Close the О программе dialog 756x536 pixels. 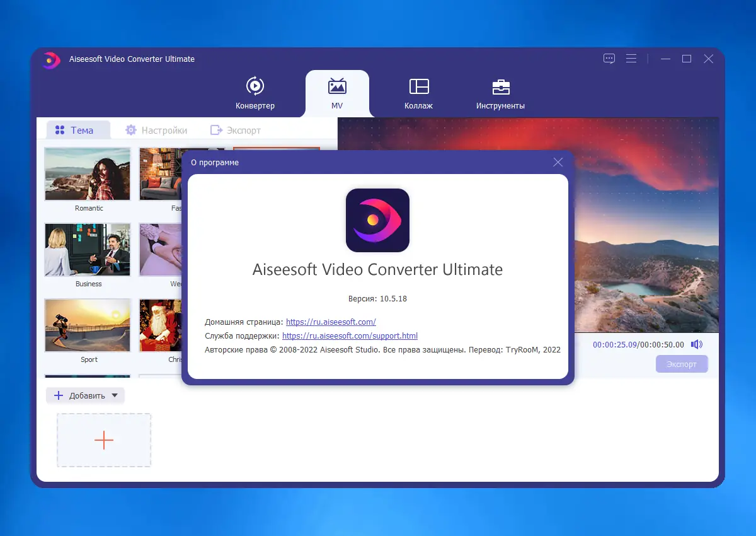click(558, 162)
